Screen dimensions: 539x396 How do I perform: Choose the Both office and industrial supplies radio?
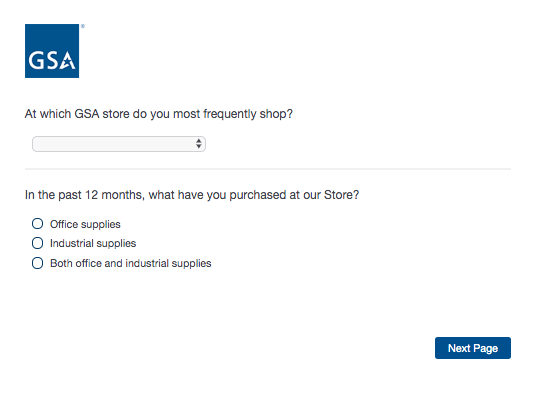[x=37, y=263]
